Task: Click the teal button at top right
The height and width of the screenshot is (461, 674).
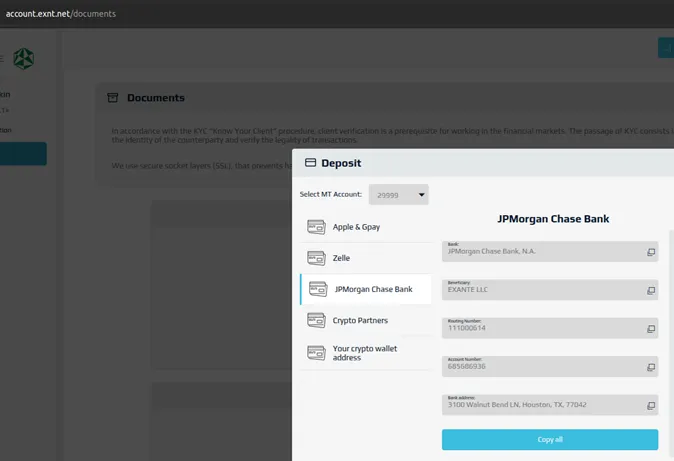Action: coord(666,48)
